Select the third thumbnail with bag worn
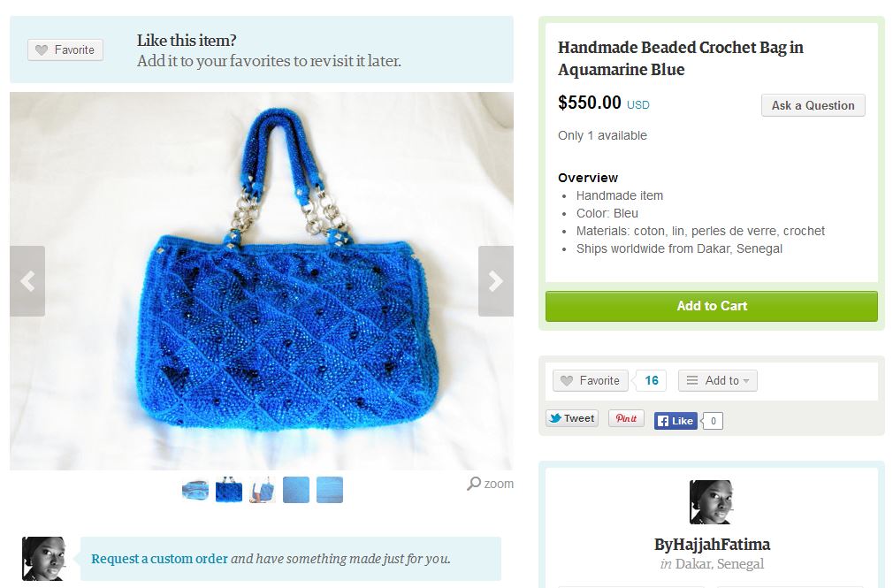Screen dimensions: 893x588 coord(263,490)
